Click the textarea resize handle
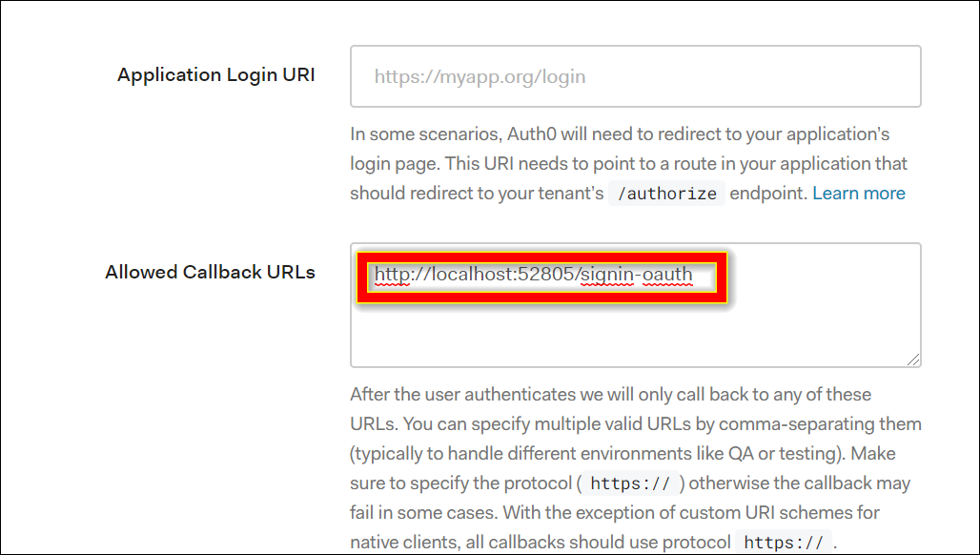Image resolution: width=980 pixels, height=555 pixels. [x=913, y=360]
